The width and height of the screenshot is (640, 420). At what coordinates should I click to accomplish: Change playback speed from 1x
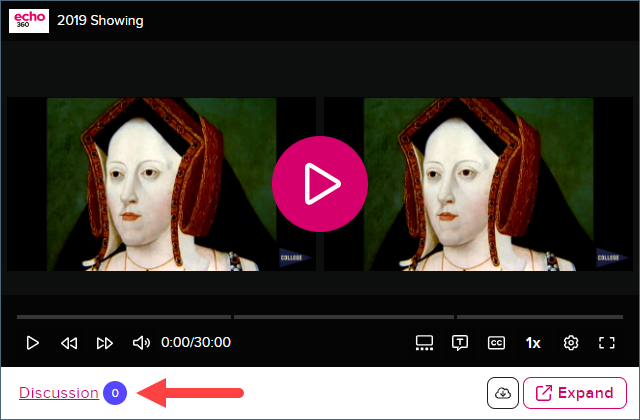click(x=533, y=343)
